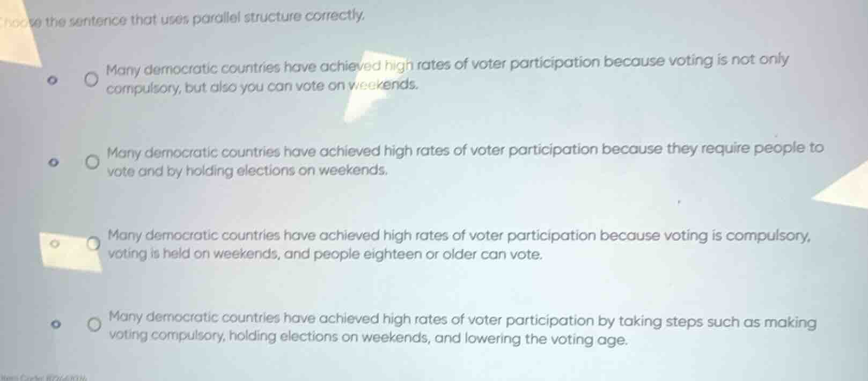Click the sentence containing 'they require people to vote'
Viewport: 868px width, 381px height.
tap(466, 160)
